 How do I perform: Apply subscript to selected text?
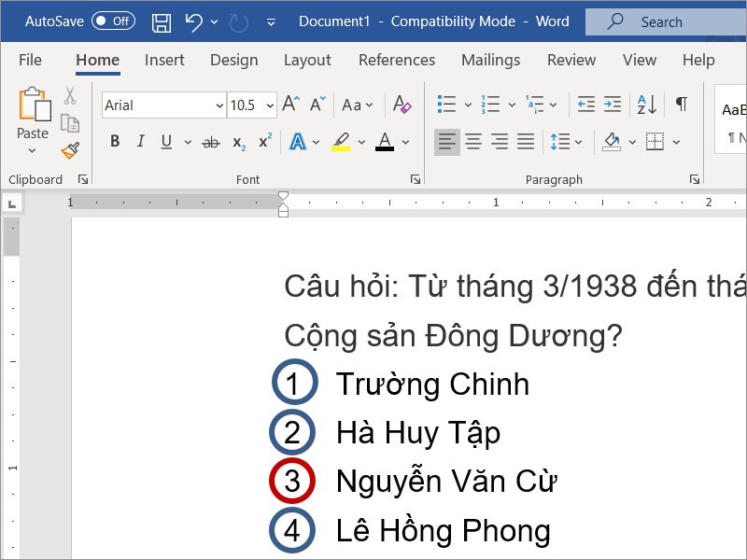click(x=241, y=142)
